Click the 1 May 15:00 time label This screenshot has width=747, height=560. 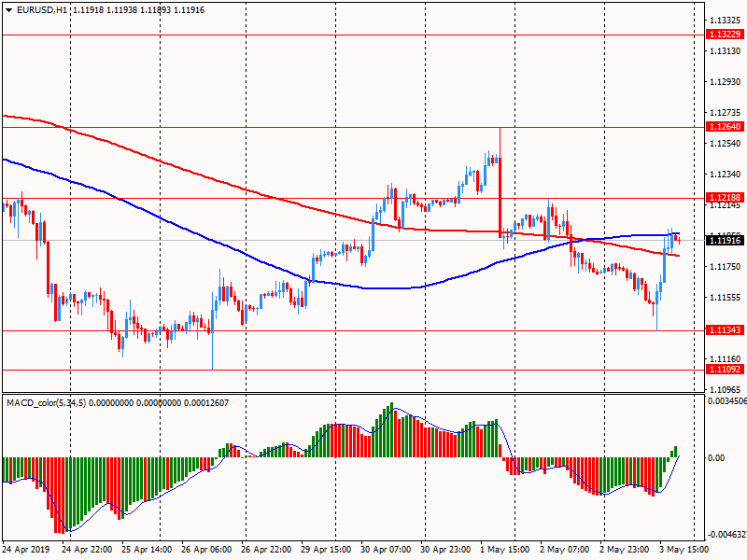(x=505, y=550)
